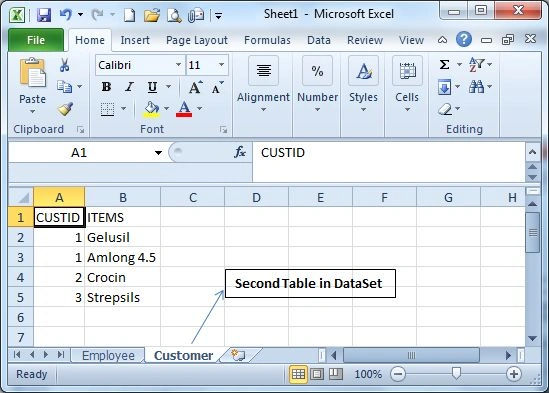Open the File tab
Image resolution: width=549 pixels, height=393 pixels.
(x=36, y=40)
